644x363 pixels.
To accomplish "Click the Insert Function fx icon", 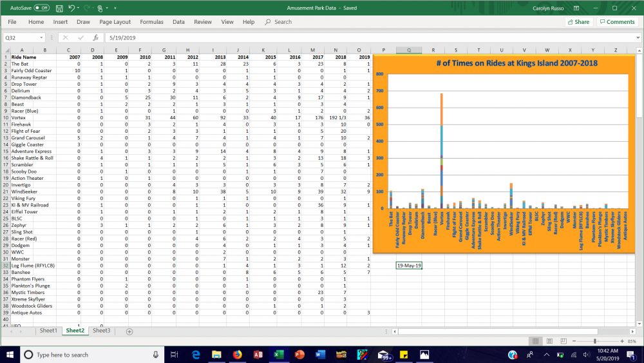I will pyautogui.click(x=95, y=38).
